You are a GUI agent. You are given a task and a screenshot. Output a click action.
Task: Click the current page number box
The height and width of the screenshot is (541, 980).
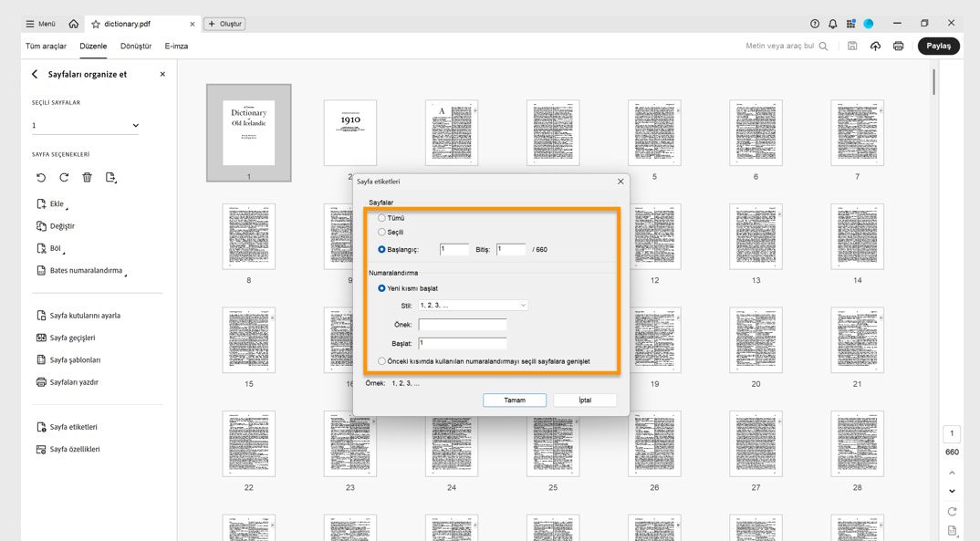tap(952, 433)
